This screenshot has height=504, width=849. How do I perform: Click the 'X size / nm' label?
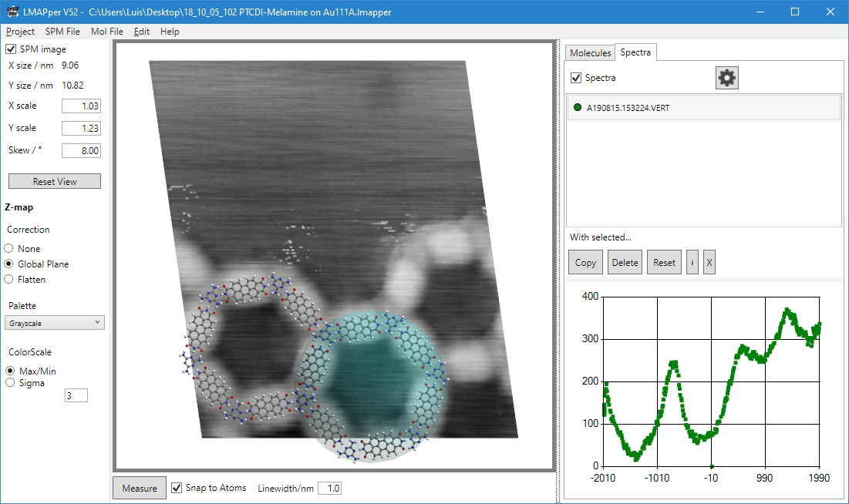click(x=31, y=66)
